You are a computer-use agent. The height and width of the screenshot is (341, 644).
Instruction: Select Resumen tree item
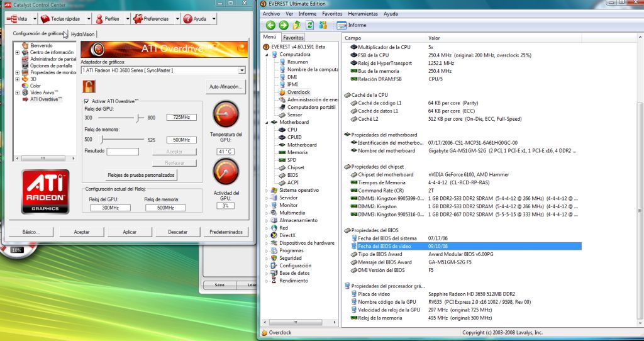point(297,62)
